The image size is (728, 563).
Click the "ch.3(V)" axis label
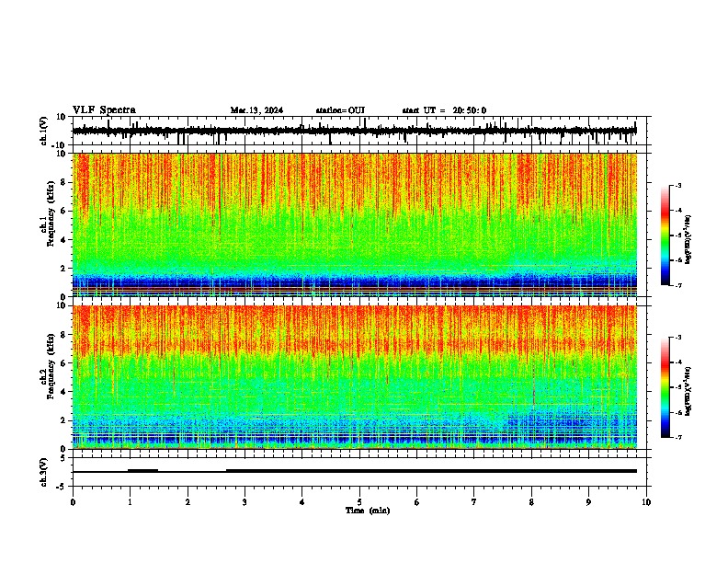click(44, 472)
